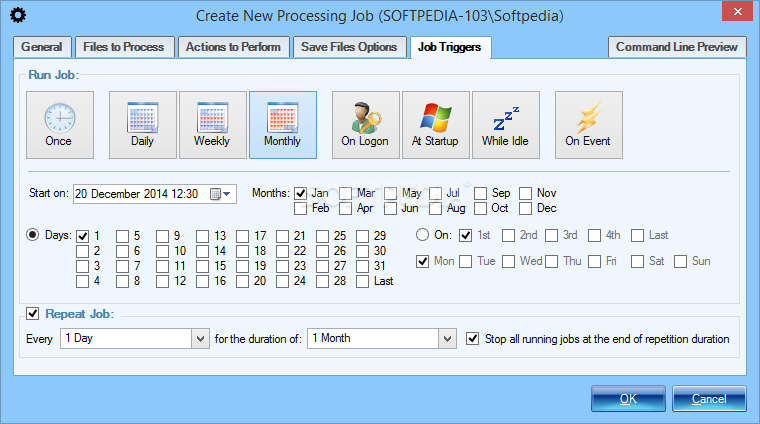
Task: Tick the May month checkbox
Action: click(391, 193)
